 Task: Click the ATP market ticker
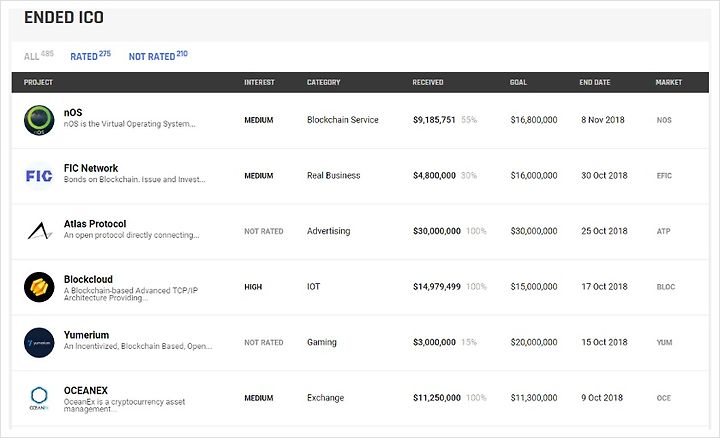tap(664, 231)
